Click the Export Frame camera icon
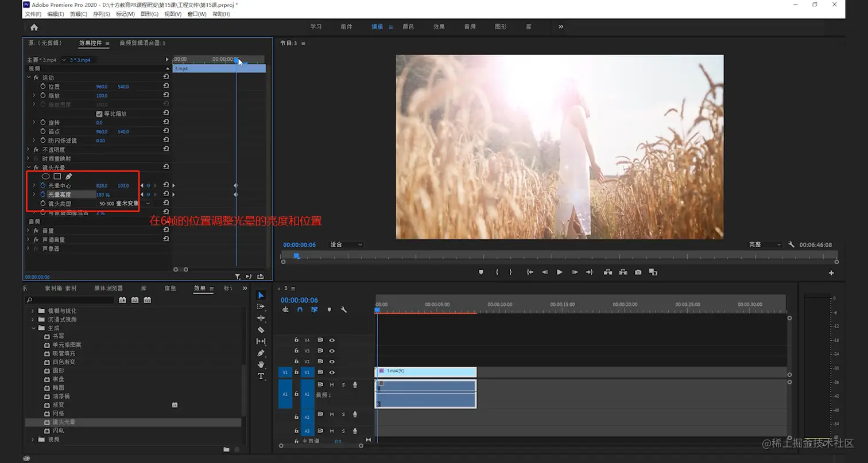Viewport: 868px width, 463px height. pos(638,273)
